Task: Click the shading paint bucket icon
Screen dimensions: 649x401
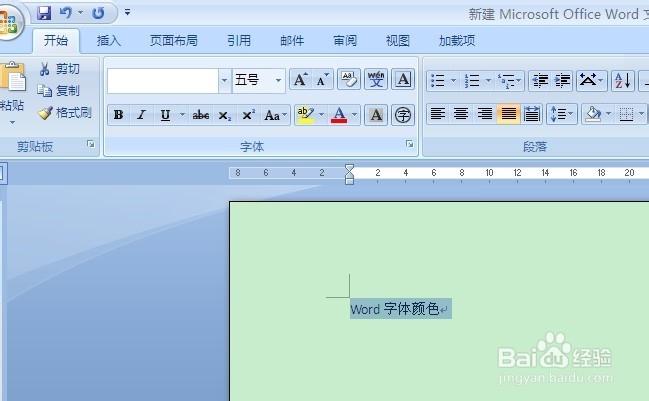Action: 593,114
